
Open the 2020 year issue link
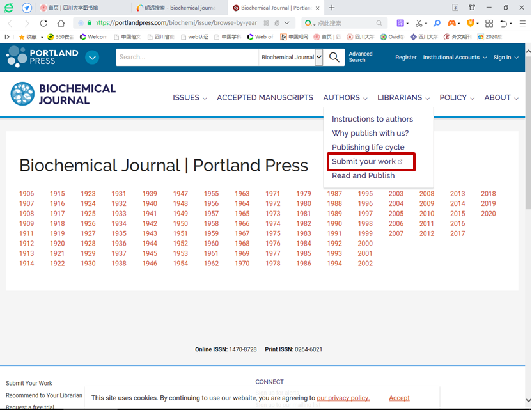click(x=489, y=214)
